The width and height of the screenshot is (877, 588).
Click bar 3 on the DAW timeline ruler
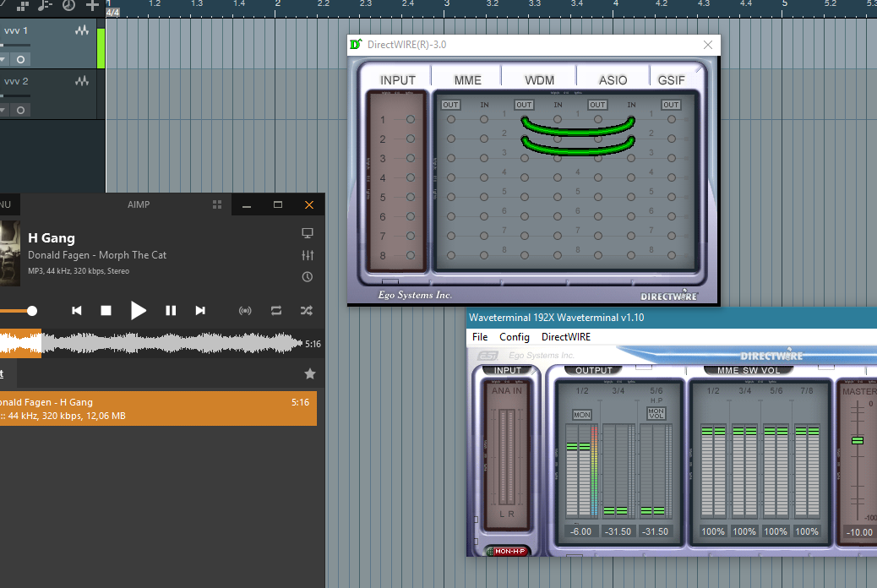(446, 4)
